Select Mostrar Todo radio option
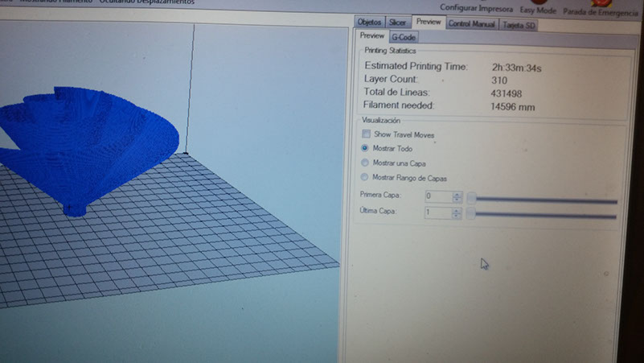 [365, 148]
